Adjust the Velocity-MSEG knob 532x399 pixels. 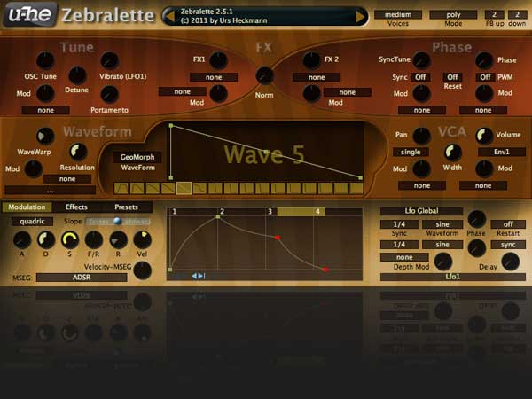click(142, 270)
